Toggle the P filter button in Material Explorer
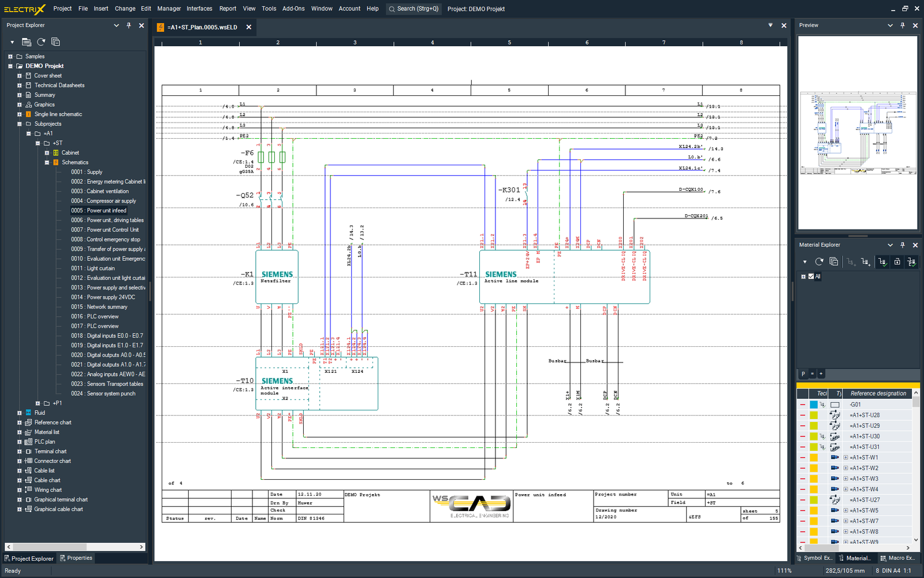Image resolution: width=924 pixels, height=578 pixels. click(x=803, y=374)
